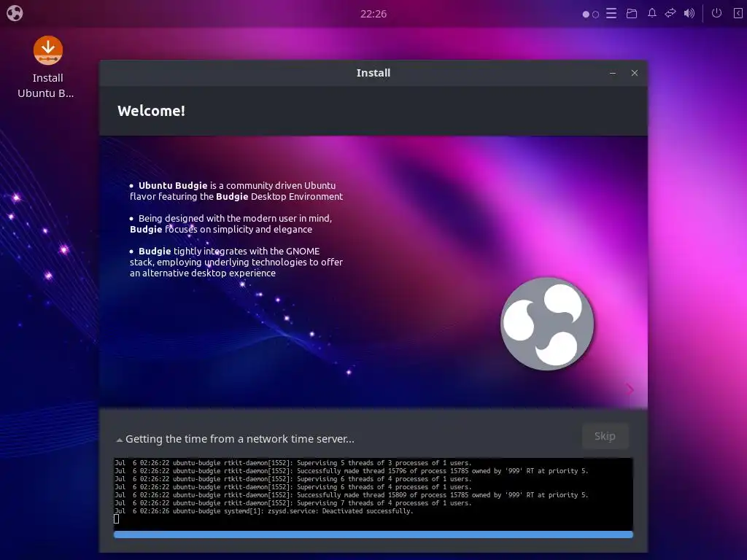Open the network connection icon
The width and height of the screenshot is (747, 560).
(x=670, y=13)
